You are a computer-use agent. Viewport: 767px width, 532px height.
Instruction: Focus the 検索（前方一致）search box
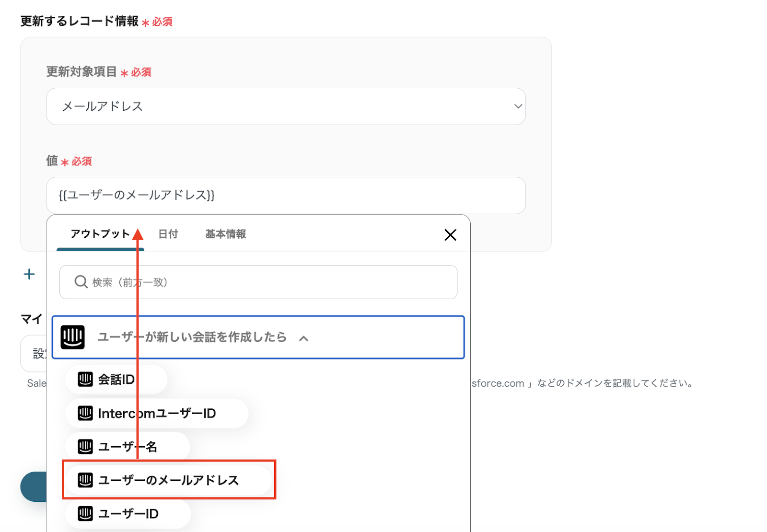coord(268,282)
